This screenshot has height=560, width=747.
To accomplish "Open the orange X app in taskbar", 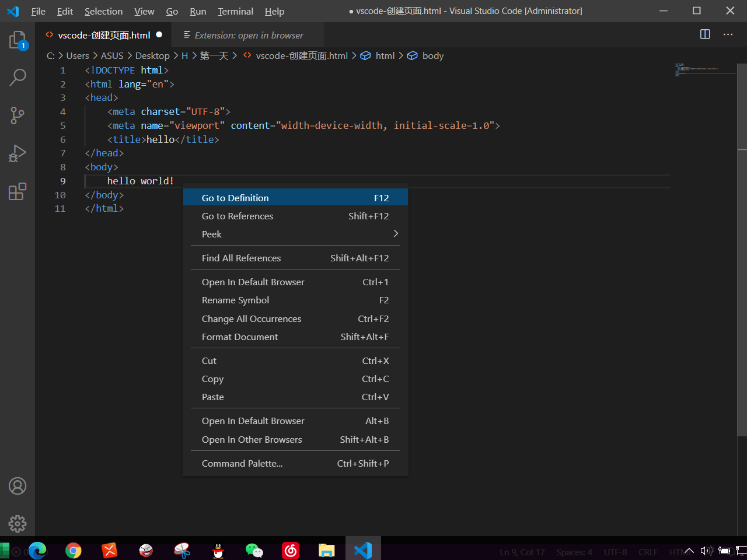I will coord(110,550).
